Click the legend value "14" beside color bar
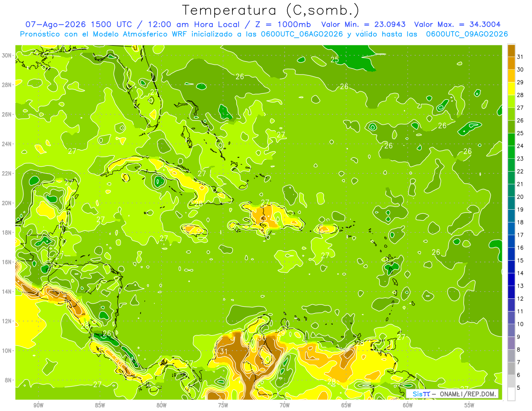Screen dimensions: 532x411 520,273
